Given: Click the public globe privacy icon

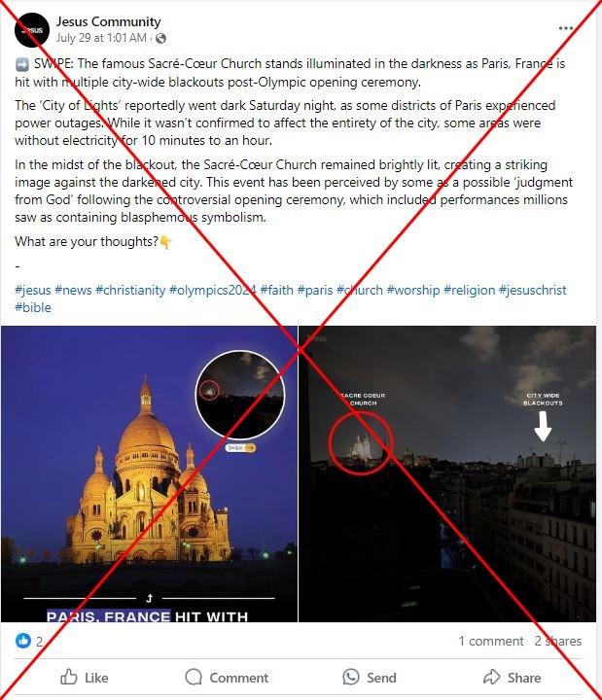Looking at the screenshot, I should point(161,38).
